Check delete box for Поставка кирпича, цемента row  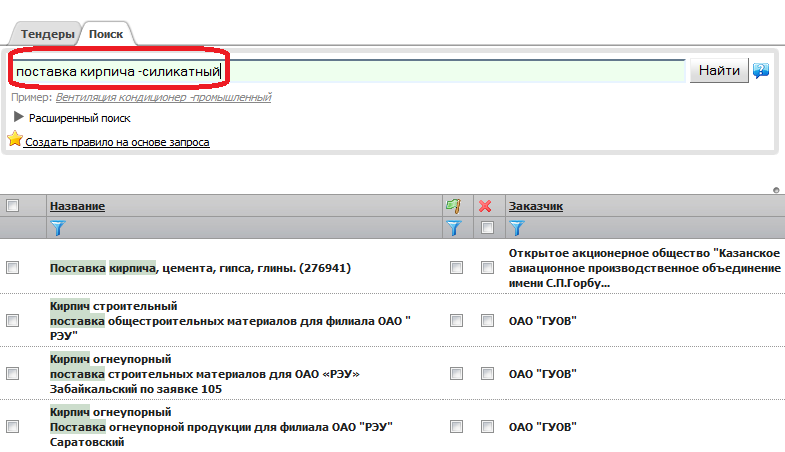(x=487, y=268)
